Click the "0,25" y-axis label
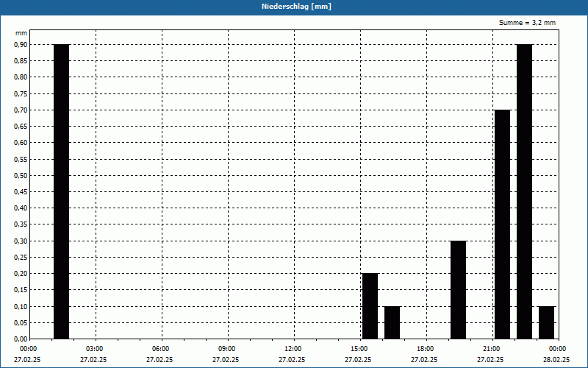Image resolution: width=588 pixels, height=368 pixels. pos(21,257)
